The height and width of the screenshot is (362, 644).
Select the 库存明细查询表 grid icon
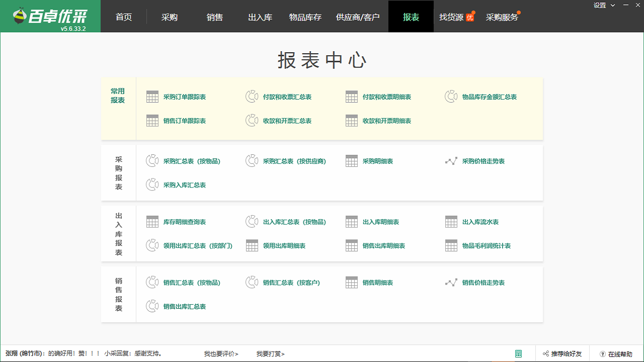(152, 222)
